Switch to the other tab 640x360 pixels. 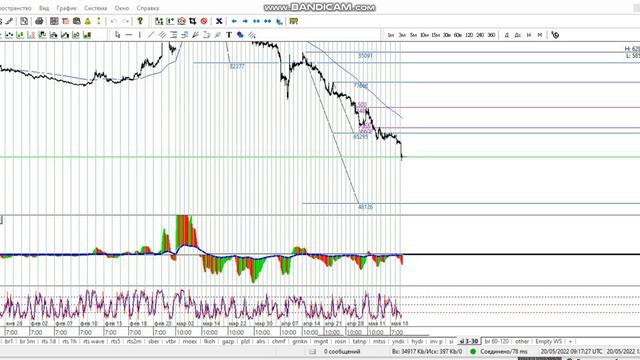pos(522,341)
